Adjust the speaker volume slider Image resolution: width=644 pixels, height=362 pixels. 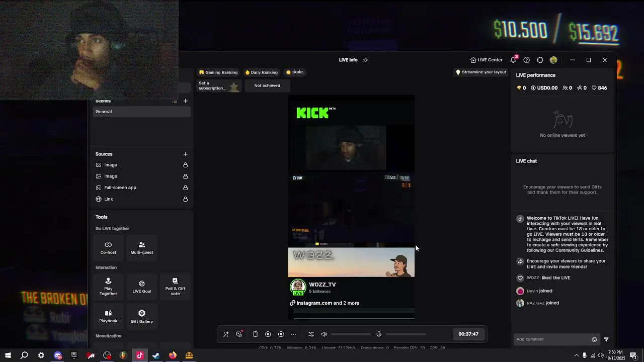click(351, 334)
